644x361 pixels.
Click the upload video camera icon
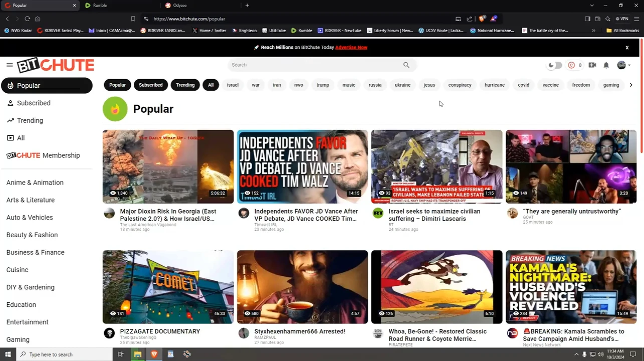592,65
